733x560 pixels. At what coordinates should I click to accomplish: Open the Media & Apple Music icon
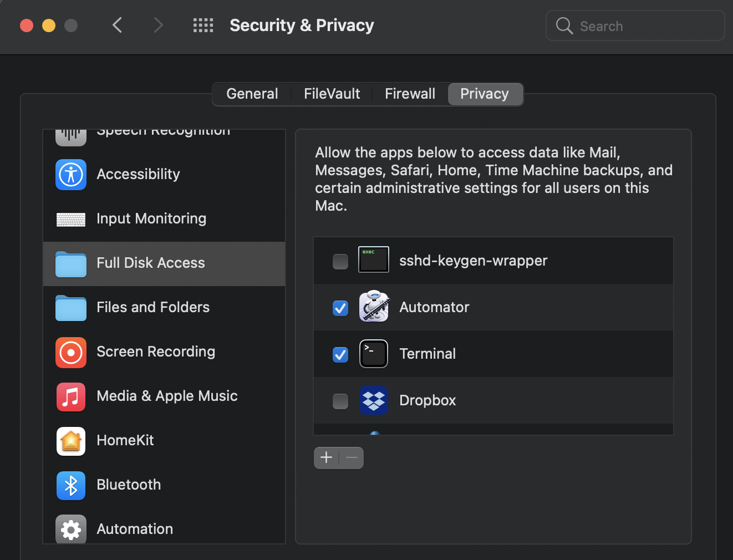[71, 397]
